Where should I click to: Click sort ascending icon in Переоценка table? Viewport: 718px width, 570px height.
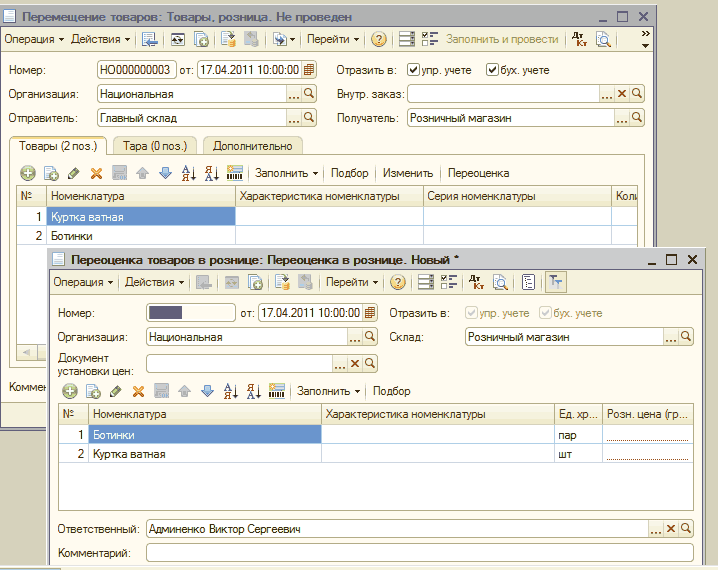pyautogui.click(x=230, y=391)
